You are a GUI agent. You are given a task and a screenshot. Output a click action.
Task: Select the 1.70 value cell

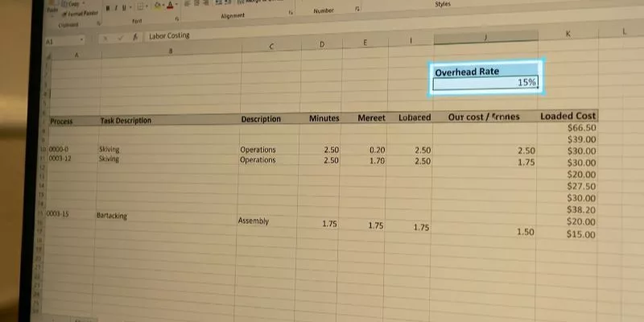[364, 160]
